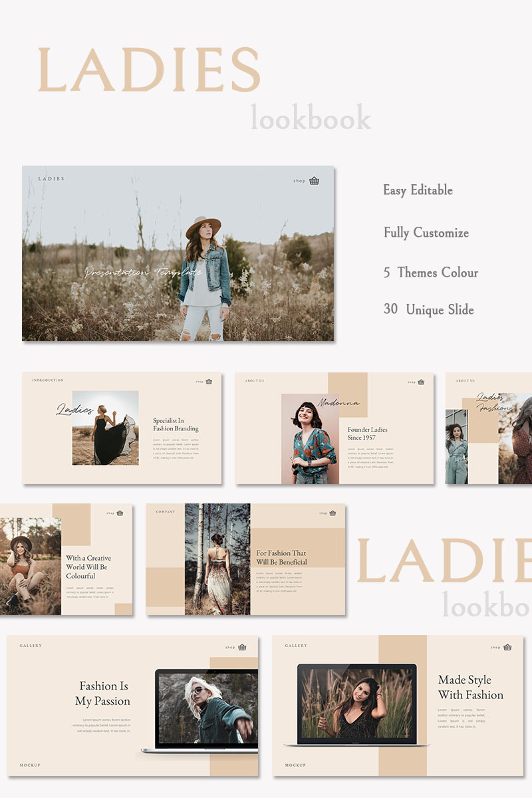Select the INTRODUCTION label on the slide header
The height and width of the screenshot is (798, 532).
(x=48, y=380)
